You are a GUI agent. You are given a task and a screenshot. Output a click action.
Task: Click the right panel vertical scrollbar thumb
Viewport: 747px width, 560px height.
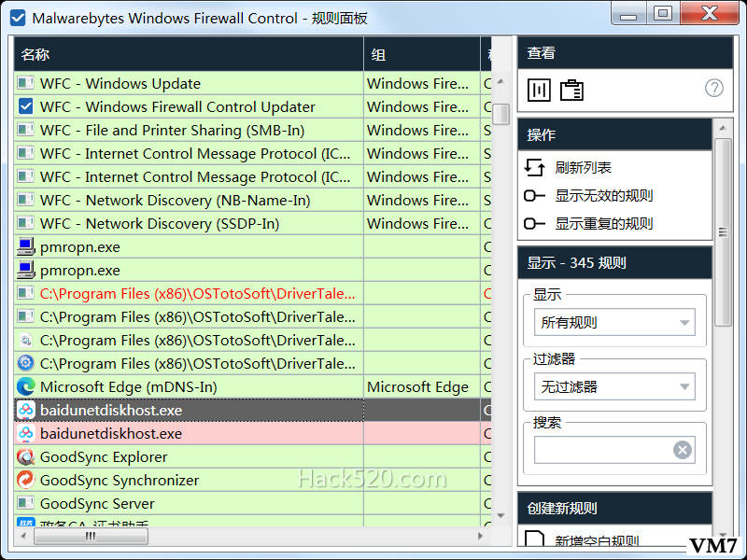(x=723, y=232)
